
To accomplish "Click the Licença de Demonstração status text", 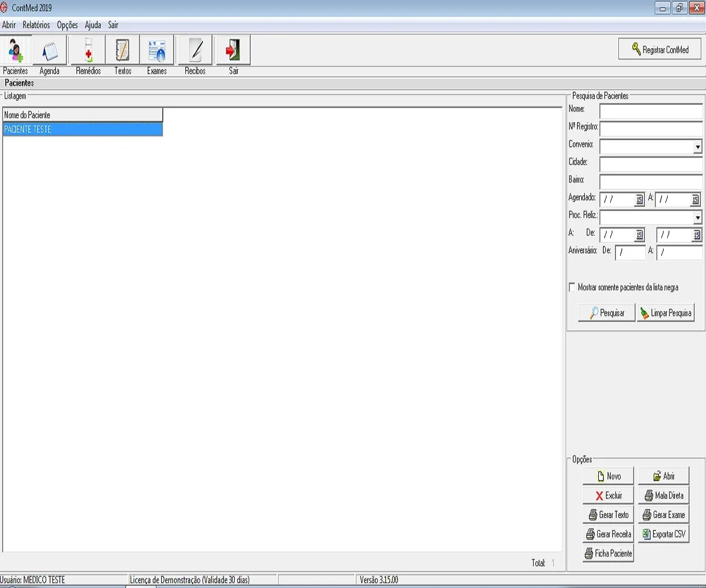I will [x=189, y=580].
